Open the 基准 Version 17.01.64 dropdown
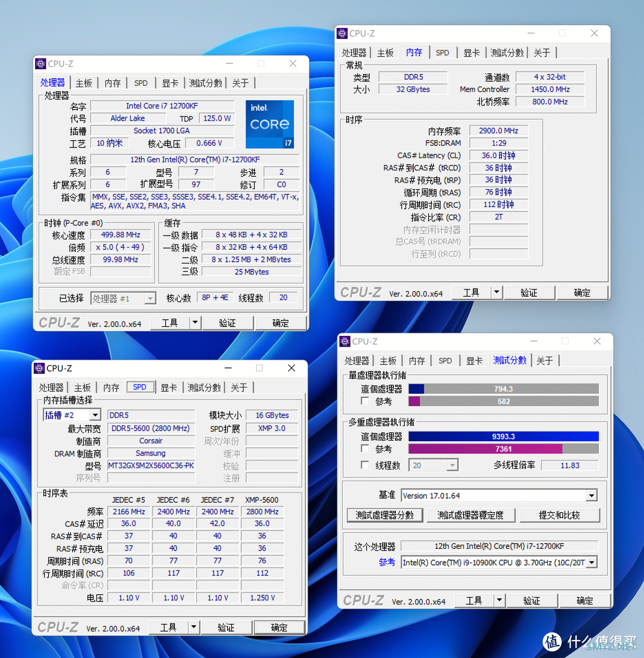 click(x=592, y=496)
